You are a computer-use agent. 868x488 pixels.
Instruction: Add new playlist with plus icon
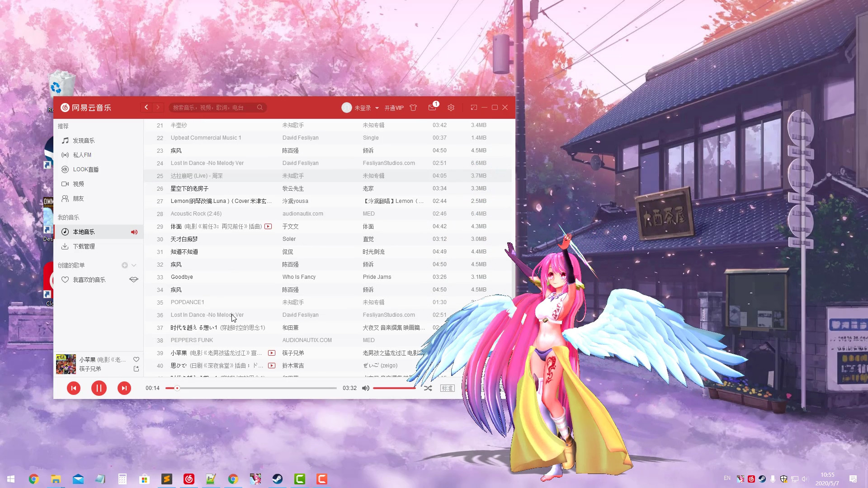point(125,265)
